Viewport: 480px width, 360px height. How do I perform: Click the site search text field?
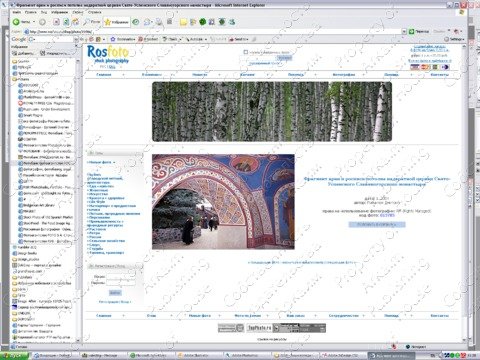point(258,58)
